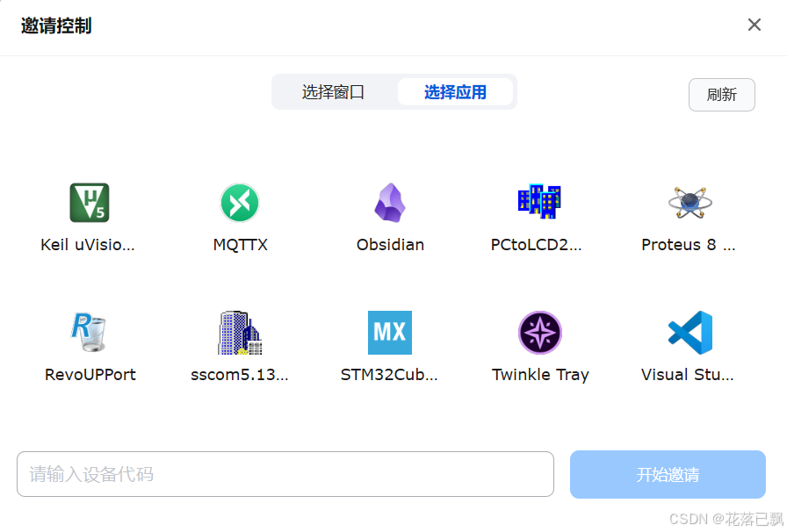Select the RevoUPPort trash icon
The width and height of the screenshot is (787, 532).
(x=90, y=332)
